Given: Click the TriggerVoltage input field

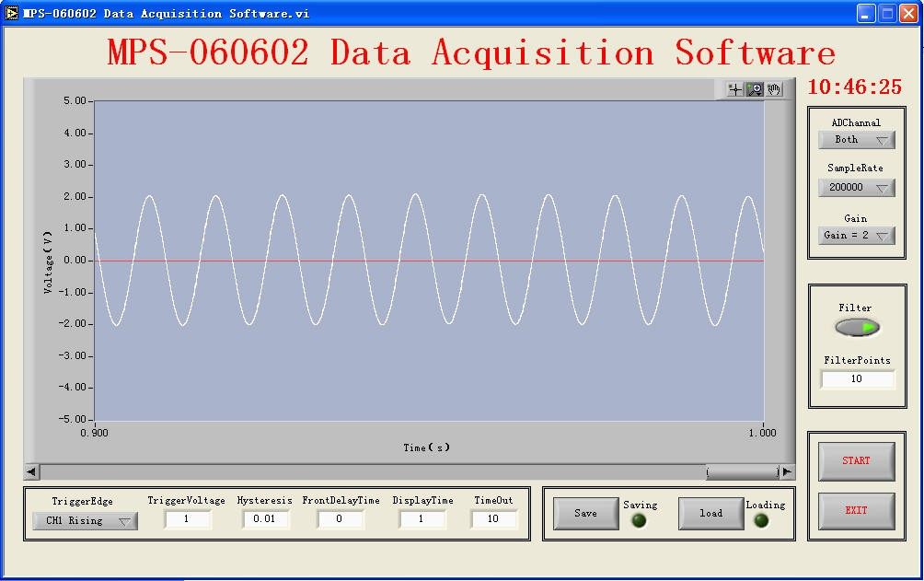Looking at the screenshot, I should [x=188, y=519].
